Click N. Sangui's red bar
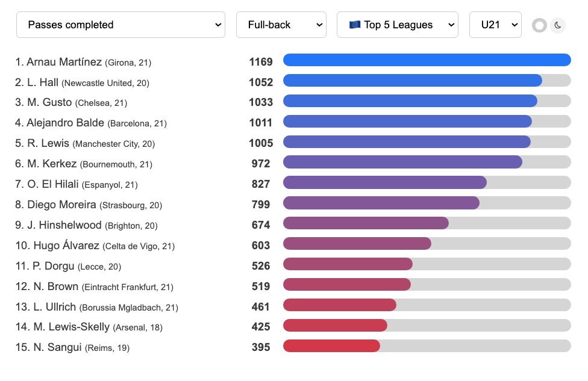Viewport: 588px width, 381px height. [x=331, y=345]
